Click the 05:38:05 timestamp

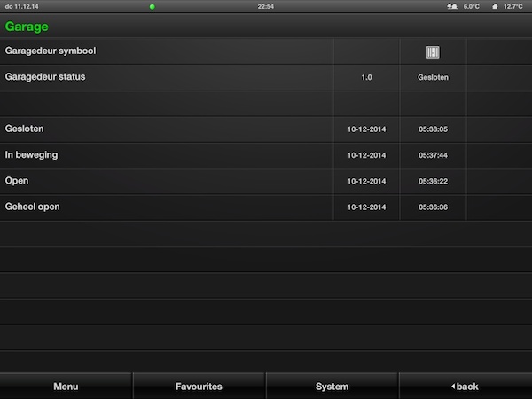click(x=433, y=129)
